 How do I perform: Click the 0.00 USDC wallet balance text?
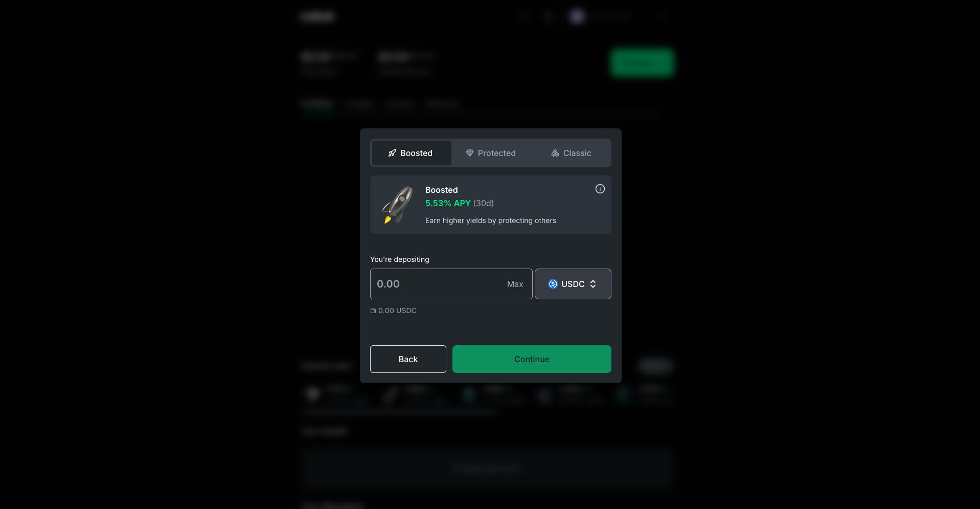397,311
